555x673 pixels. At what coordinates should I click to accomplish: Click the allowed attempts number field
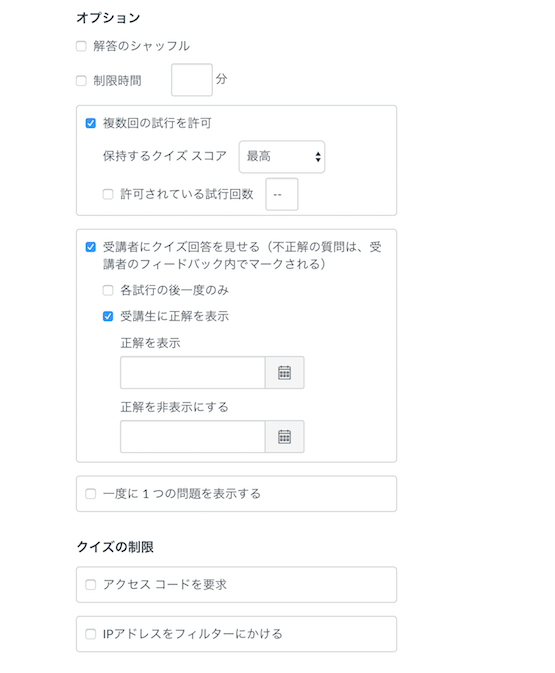[x=282, y=194]
